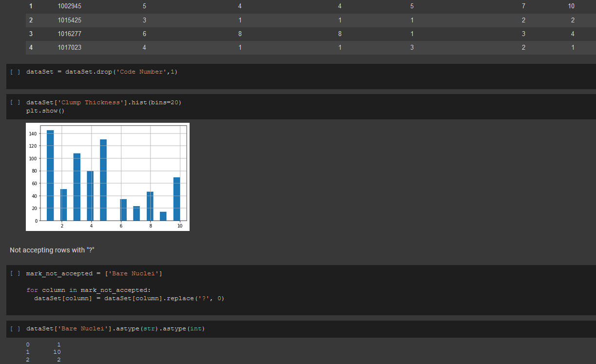Click the 10 label on histogram x-axis
Viewport: 596px width, 364px height.
(x=180, y=227)
